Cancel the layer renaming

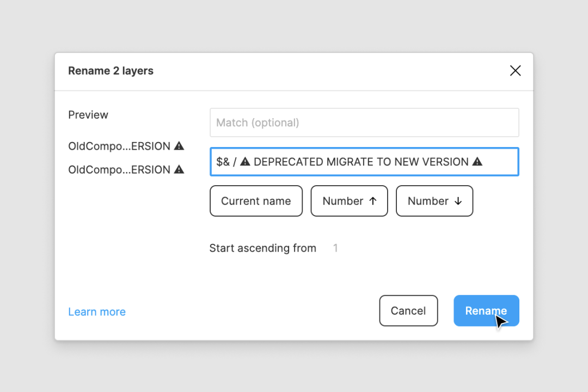click(x=408, y=310)
